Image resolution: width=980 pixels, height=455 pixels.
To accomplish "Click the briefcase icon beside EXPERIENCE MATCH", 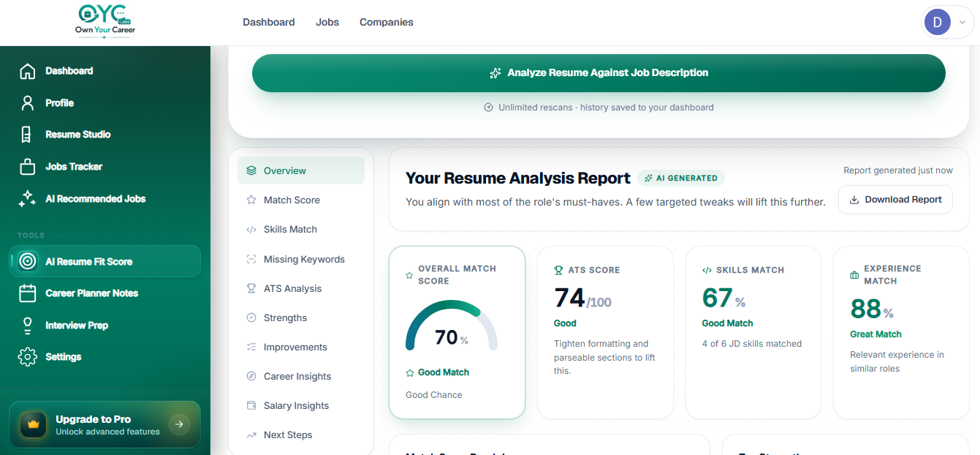I will point(855,275).
